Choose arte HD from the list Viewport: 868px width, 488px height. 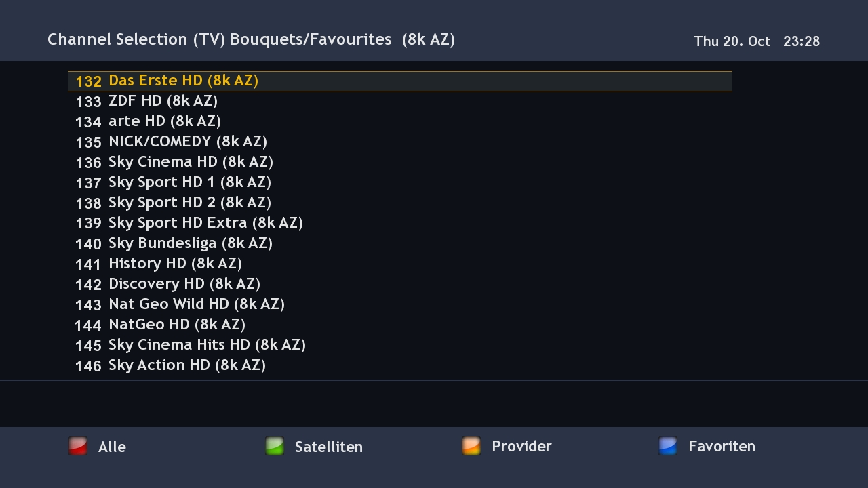[165, 121]
